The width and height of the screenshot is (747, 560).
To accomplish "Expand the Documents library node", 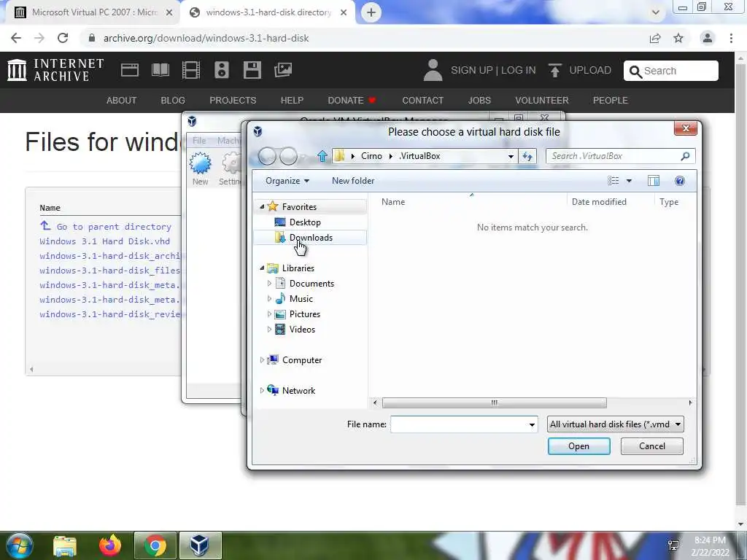I will 269,284.
